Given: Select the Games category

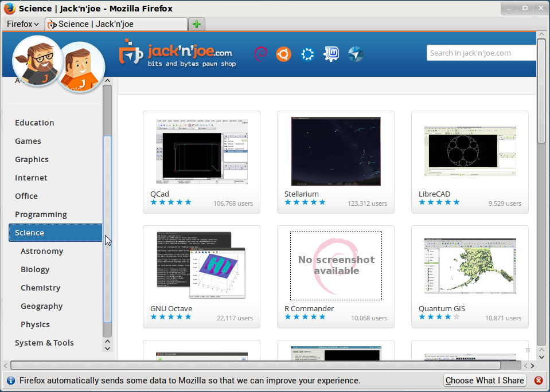Looking at the screenshot, I should click(28, 141).
